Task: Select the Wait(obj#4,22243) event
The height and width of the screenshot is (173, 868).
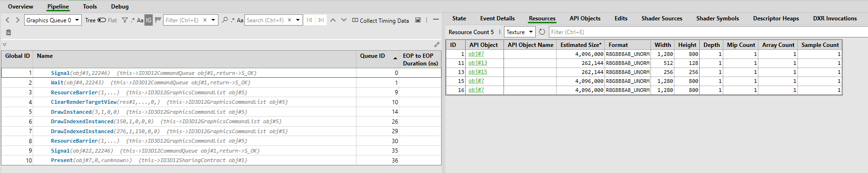Action: point(221,82)
